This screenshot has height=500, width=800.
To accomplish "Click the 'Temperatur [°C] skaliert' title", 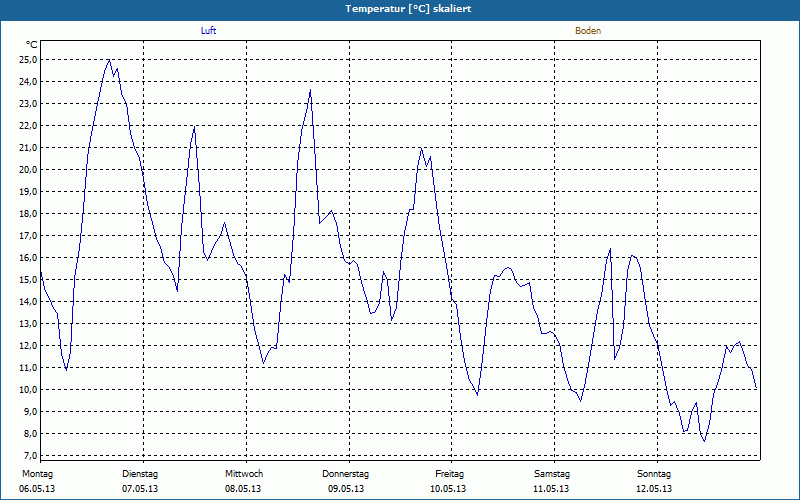I will pos(408,9).
